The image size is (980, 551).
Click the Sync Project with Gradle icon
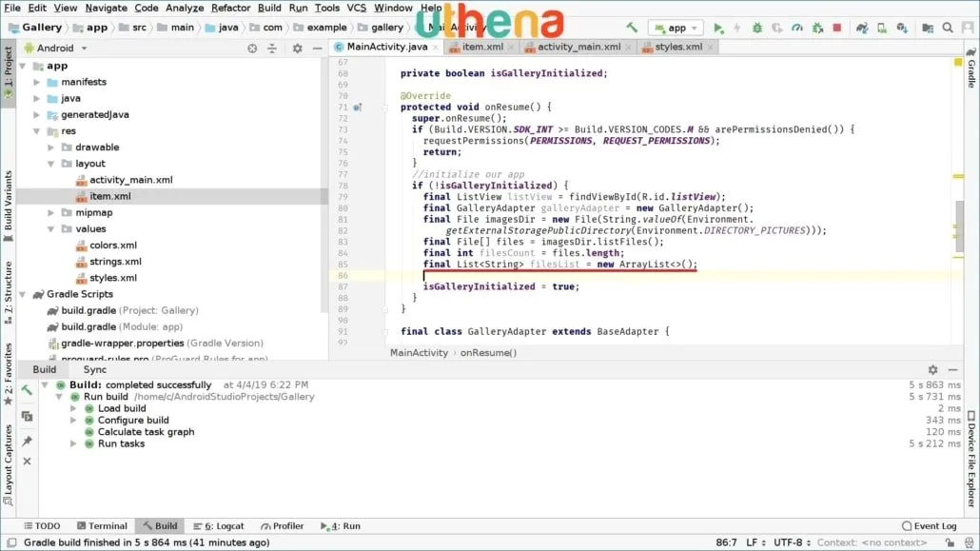(x=862, y=28)
